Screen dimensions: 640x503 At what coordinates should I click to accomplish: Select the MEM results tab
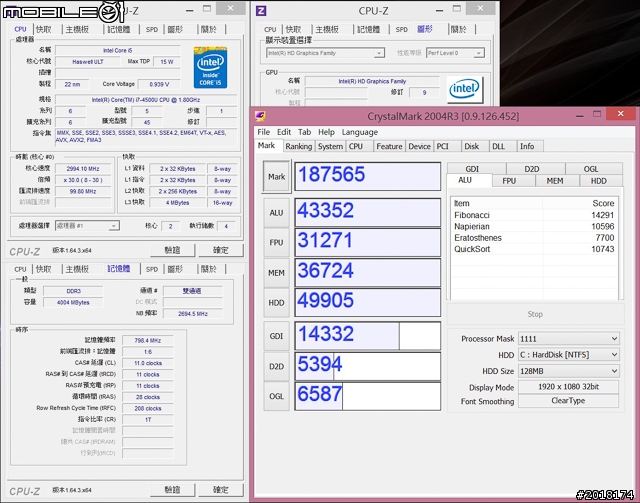[x=555, y=181]
